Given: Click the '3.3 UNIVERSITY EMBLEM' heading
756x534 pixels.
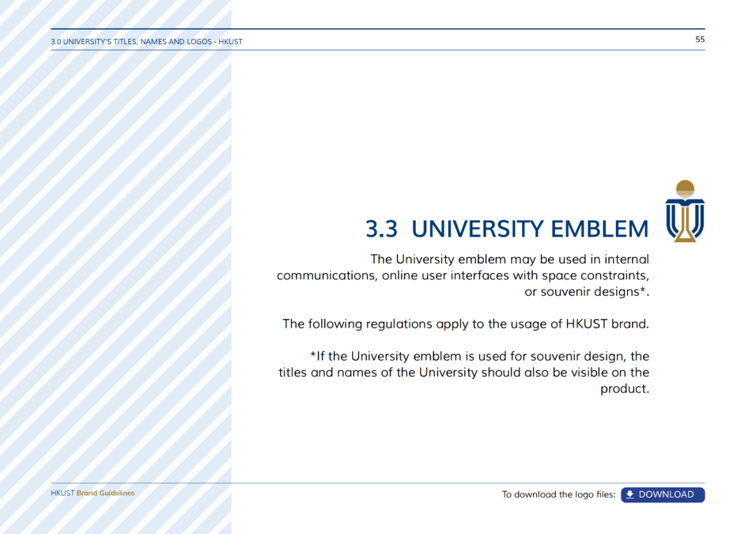Looking at the screenshot, I should coord(507,229).
